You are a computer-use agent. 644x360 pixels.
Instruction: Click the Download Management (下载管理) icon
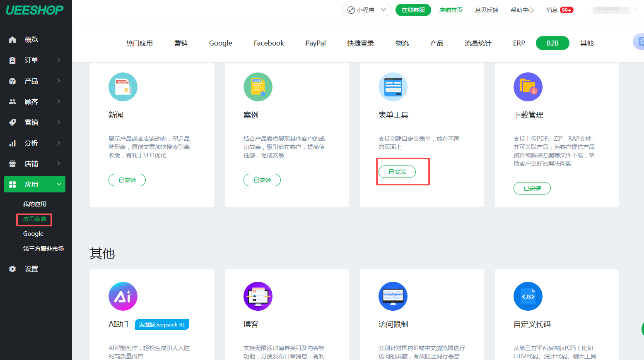point(528,87)
